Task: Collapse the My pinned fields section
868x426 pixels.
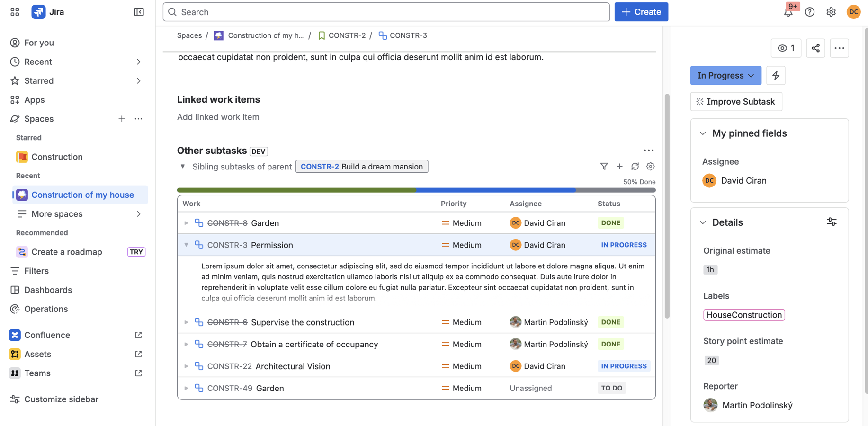Action: pos(703,133)
